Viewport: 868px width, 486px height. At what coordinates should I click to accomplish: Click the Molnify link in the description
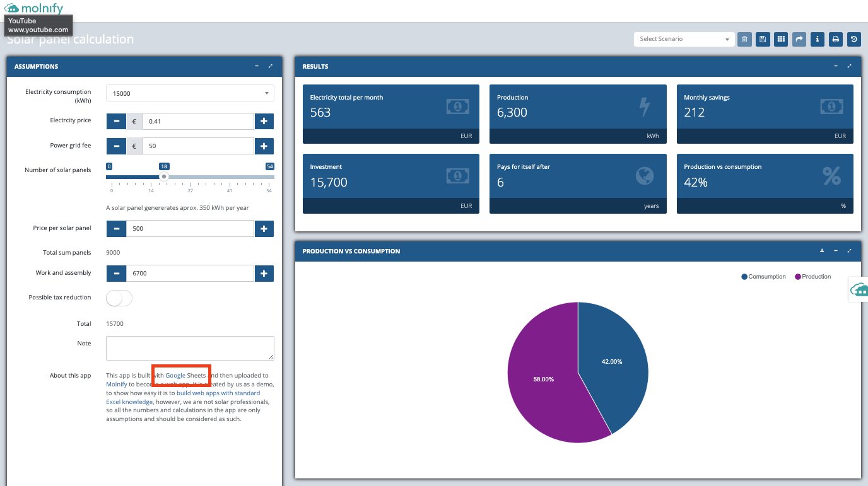coord(117,384)
